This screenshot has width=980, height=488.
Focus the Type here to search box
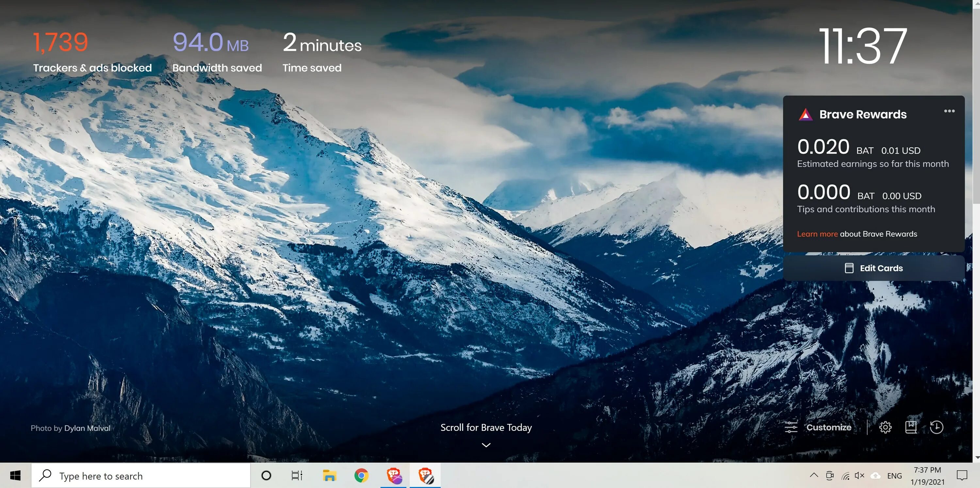coord(141,476)
